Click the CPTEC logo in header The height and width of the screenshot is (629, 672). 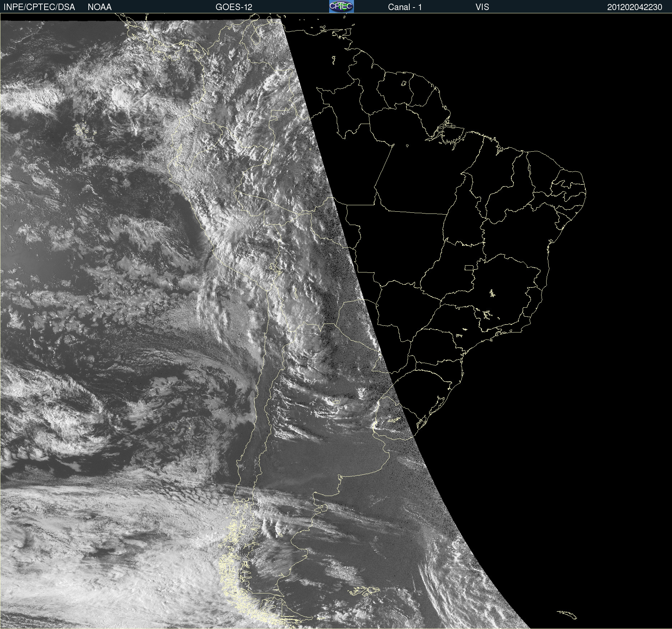click(x=341, y=6)
